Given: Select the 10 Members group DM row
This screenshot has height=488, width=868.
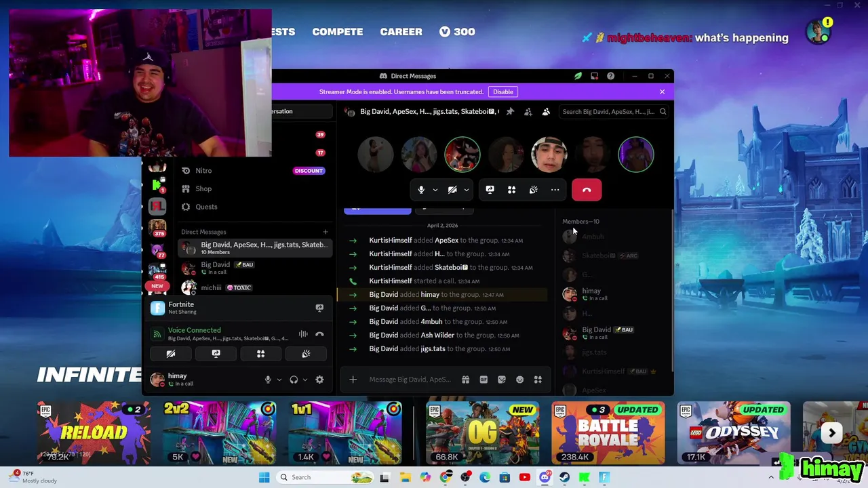Looking at the screenshot, I should click(x=255, y=248).
